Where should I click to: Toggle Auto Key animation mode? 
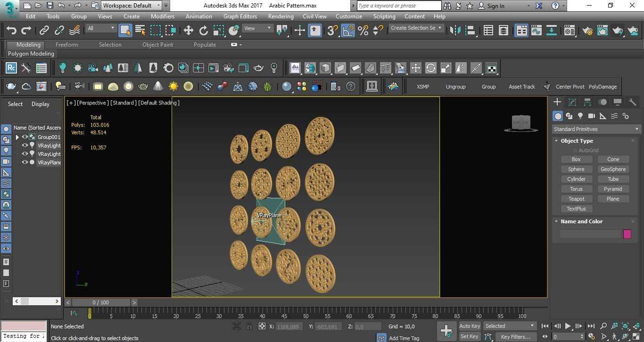pos(470,326)
